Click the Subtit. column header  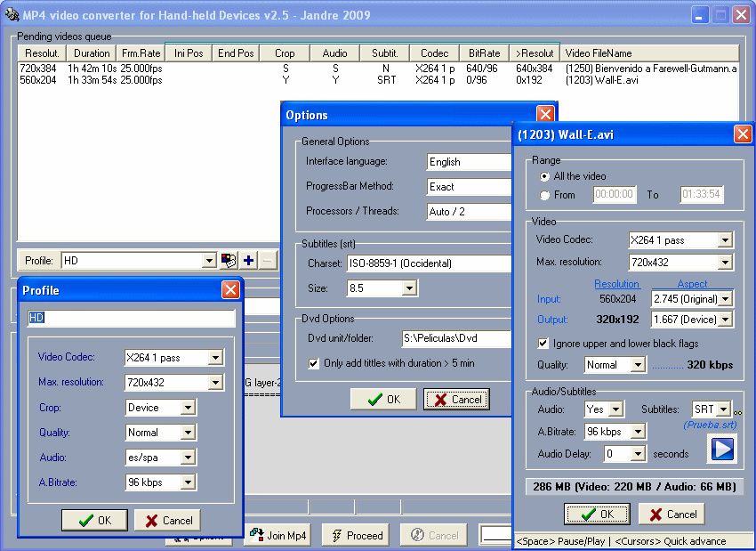(385, 53)
